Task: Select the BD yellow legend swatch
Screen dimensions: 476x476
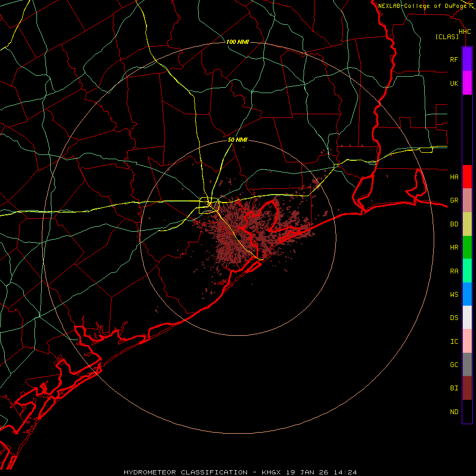Action: click(x=467, y=224)
